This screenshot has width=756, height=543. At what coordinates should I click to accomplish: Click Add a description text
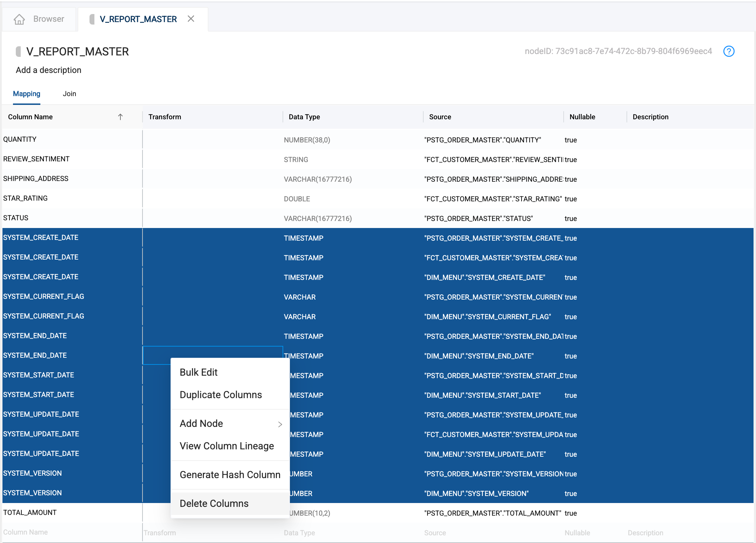point(48,70)
